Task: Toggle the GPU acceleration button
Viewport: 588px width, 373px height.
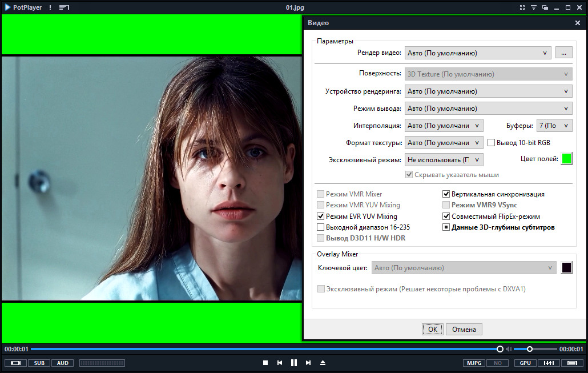Action: (525, 363)
